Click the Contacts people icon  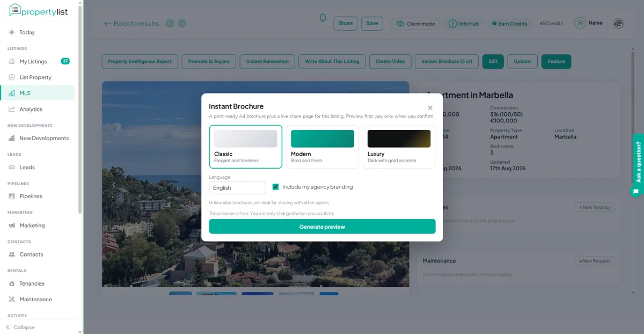click(12, 255)
